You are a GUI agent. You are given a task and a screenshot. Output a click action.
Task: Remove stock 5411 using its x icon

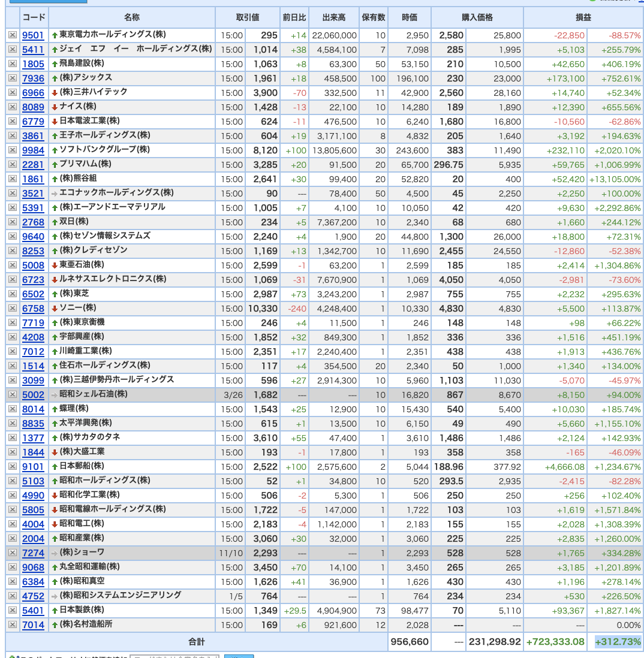(13, 50)
